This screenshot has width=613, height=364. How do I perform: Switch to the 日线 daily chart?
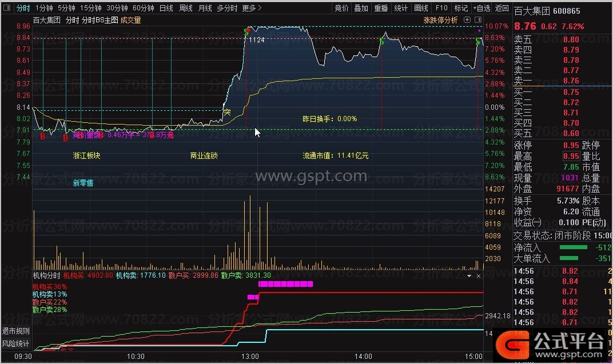pyautogui.click(x=166, y=8)
